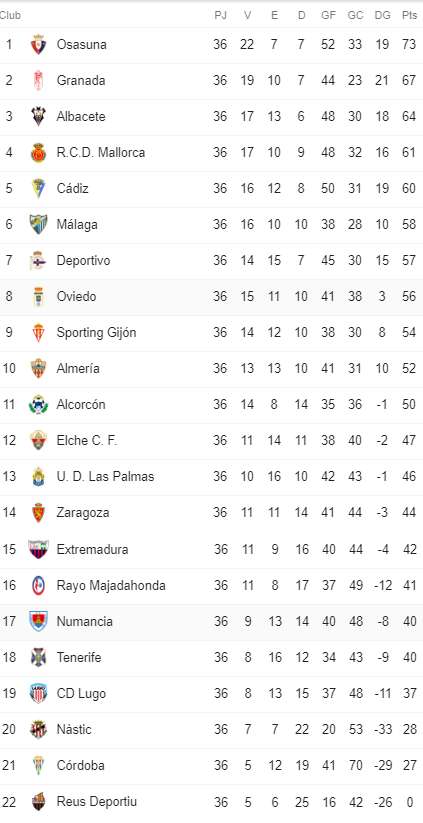The image size is (423, 823).
Task: Click the Pts column header
Action: [x=409, y=16]
